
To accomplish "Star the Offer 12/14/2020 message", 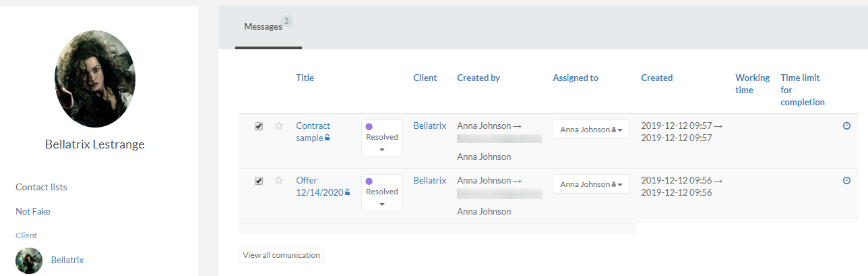I will (279, 181).
